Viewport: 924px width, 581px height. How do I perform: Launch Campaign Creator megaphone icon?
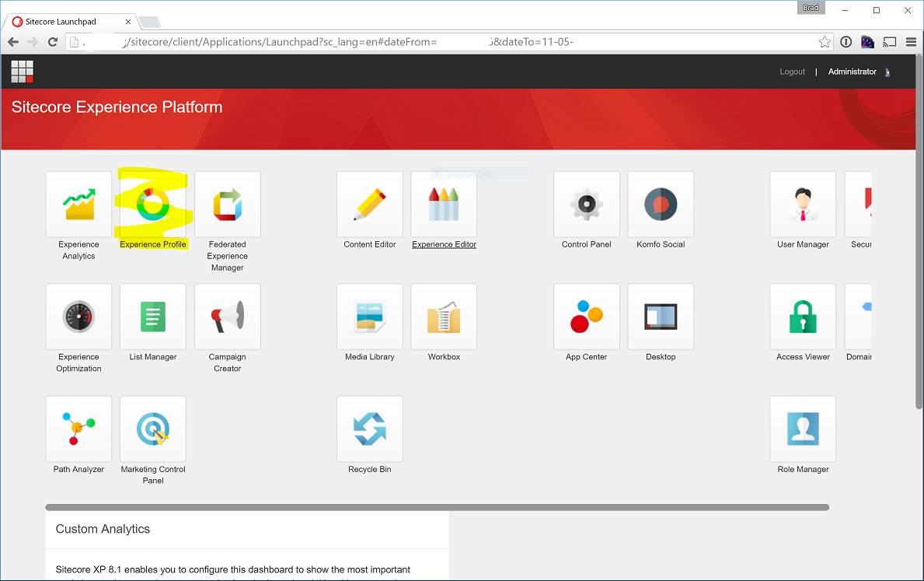228,317
